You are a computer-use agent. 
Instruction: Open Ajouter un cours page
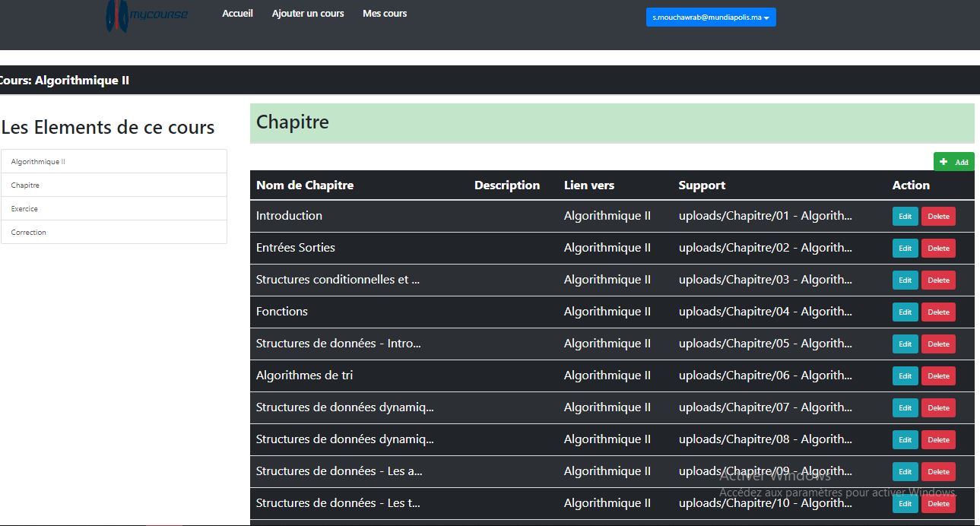point(308,14)
